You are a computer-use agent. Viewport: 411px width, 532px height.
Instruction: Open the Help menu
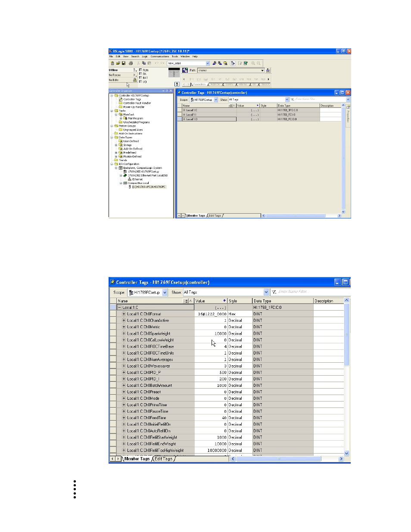coord(195,56)
